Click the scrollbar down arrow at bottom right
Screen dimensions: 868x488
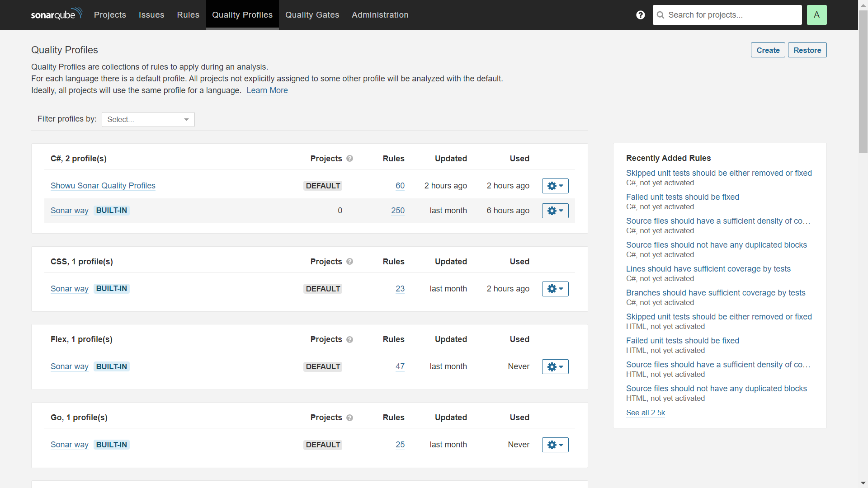click(x=863, y=483)
